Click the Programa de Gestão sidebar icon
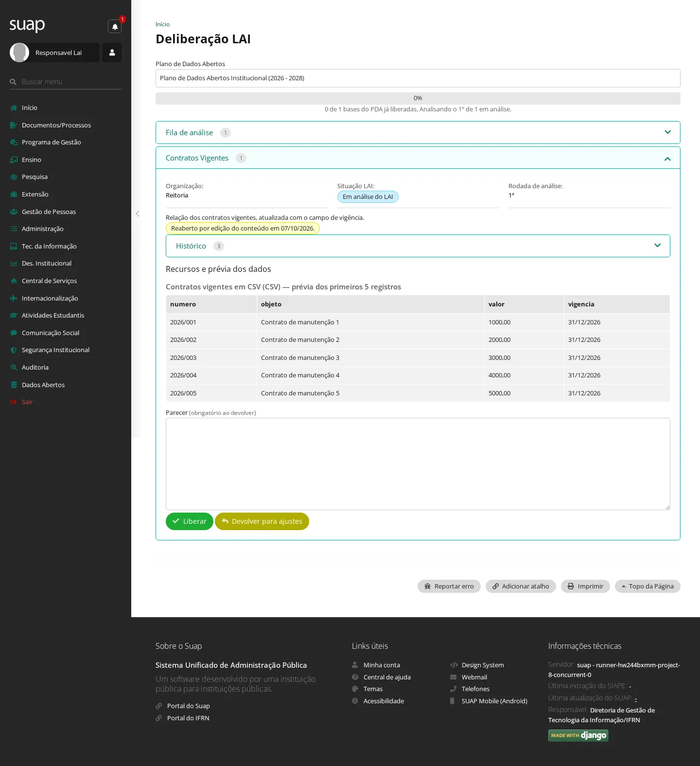Viewport: 700px width, 766px height. click(x=14, y=143)
